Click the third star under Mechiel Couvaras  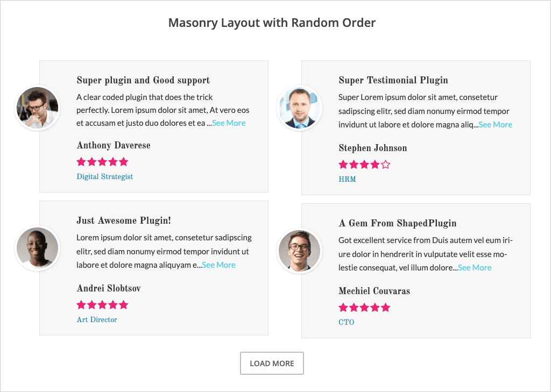364,308
